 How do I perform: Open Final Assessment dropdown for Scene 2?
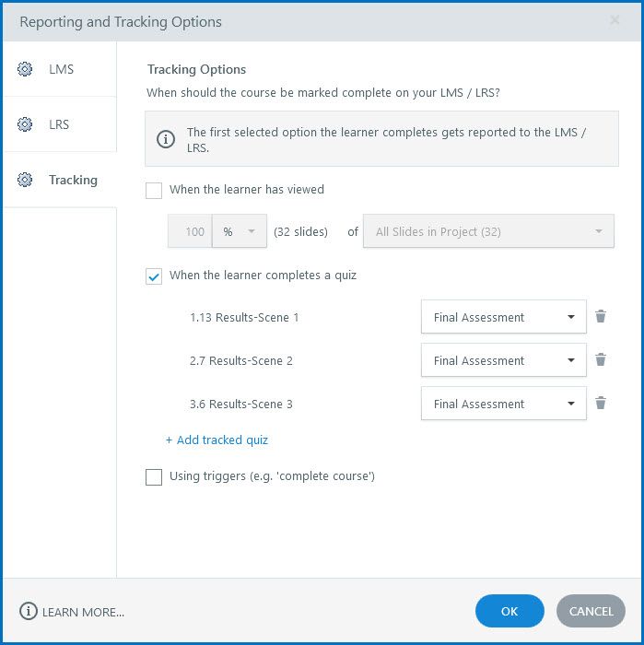coord(503,361)
